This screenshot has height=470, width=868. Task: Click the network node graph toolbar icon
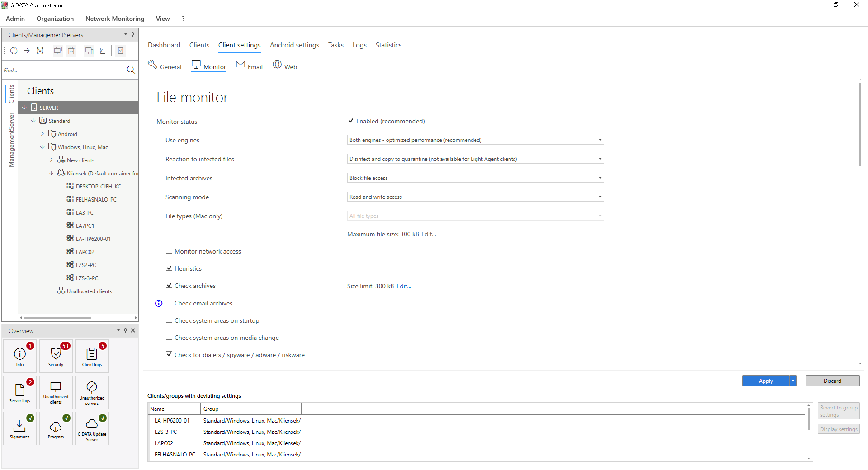(x=40, y=51)
